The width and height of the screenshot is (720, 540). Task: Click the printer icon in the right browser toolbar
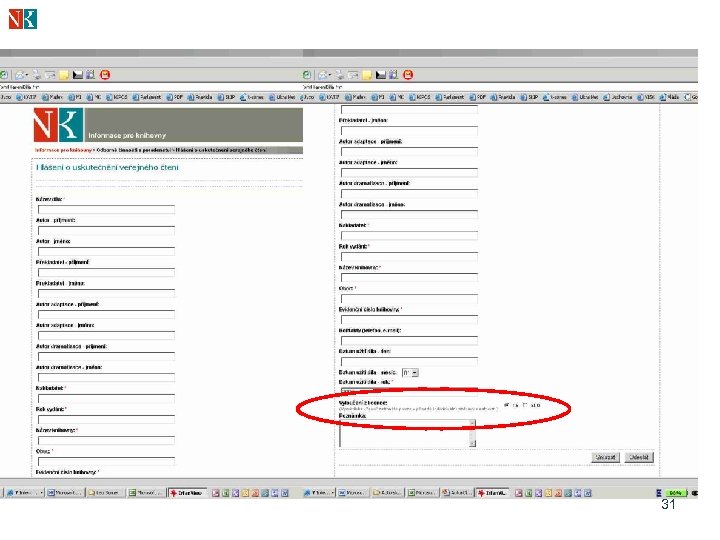pos(339,75)
